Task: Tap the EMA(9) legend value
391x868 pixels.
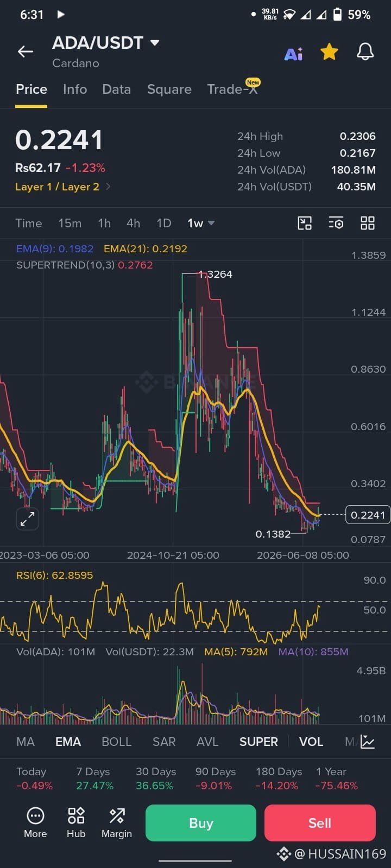Action: click(55, 249)
